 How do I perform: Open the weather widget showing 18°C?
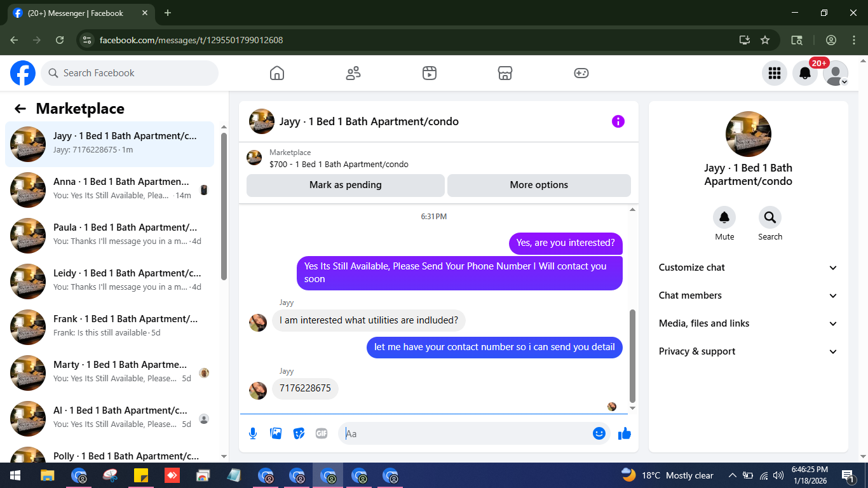pos(667,475)
